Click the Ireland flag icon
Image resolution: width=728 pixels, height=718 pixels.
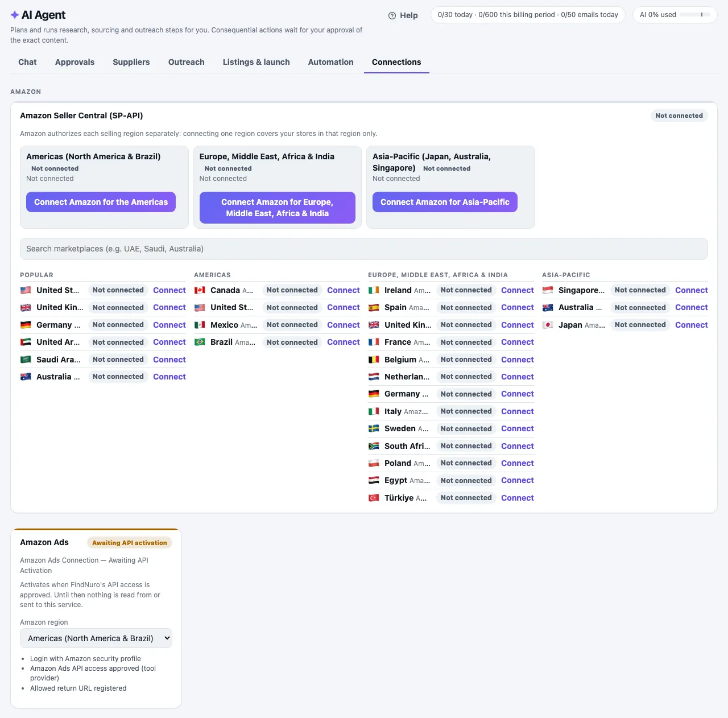tap(374, 290)
